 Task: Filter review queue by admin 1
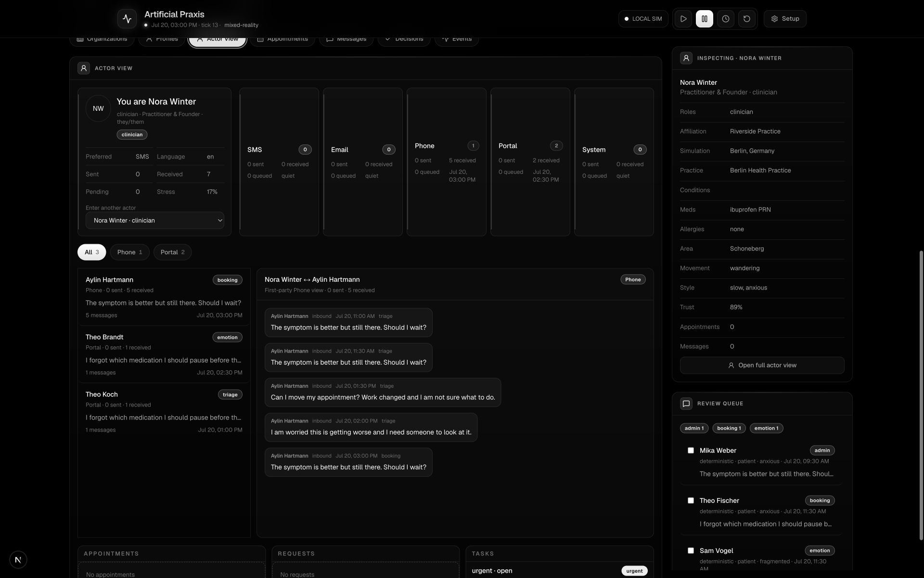click(x=694, y=428)
